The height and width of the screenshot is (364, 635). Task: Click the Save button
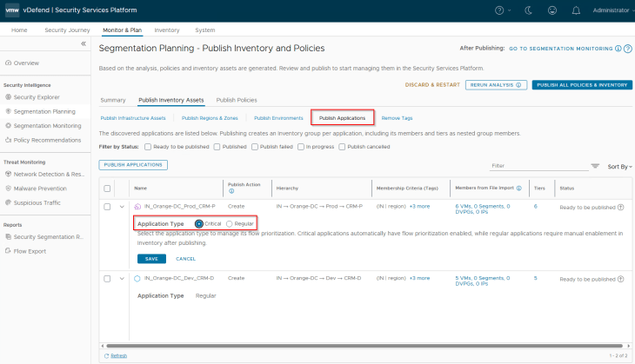(151, 258)
